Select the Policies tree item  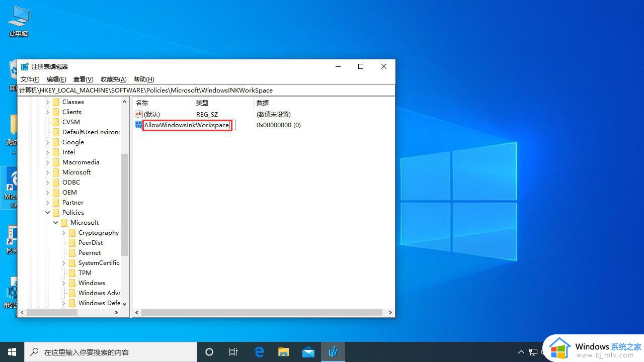click(73, 213)
